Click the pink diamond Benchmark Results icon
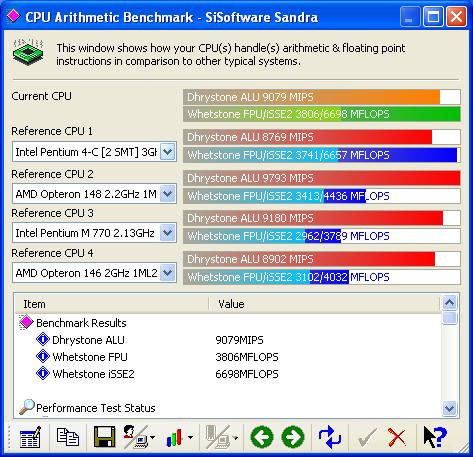This screenshot has height=457, width=473. click(26, 322)
